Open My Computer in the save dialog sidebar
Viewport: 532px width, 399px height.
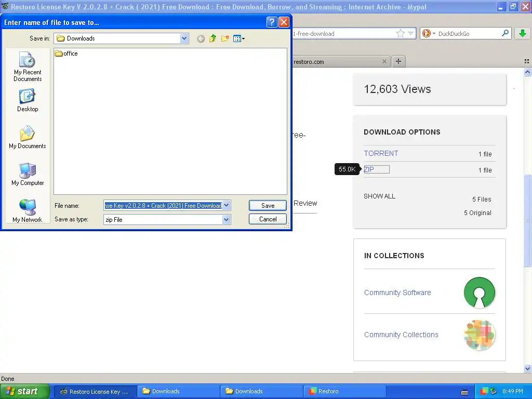pos(28,174)
